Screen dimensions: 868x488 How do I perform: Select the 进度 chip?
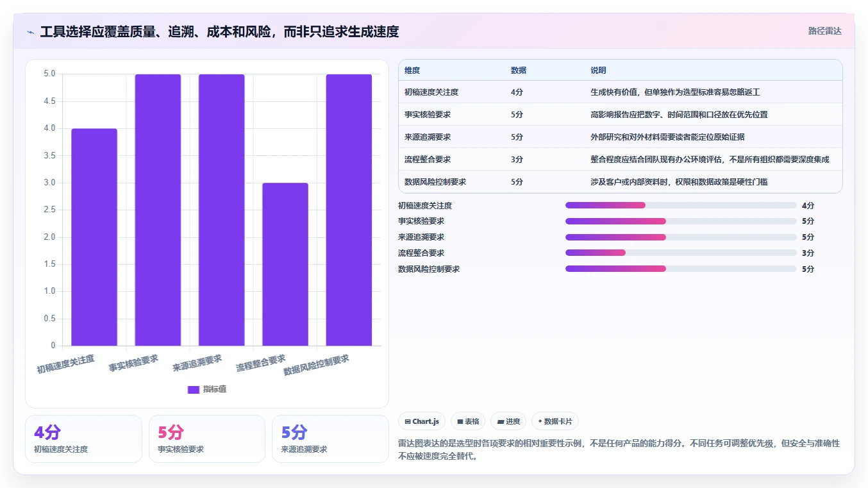[508, 421]
